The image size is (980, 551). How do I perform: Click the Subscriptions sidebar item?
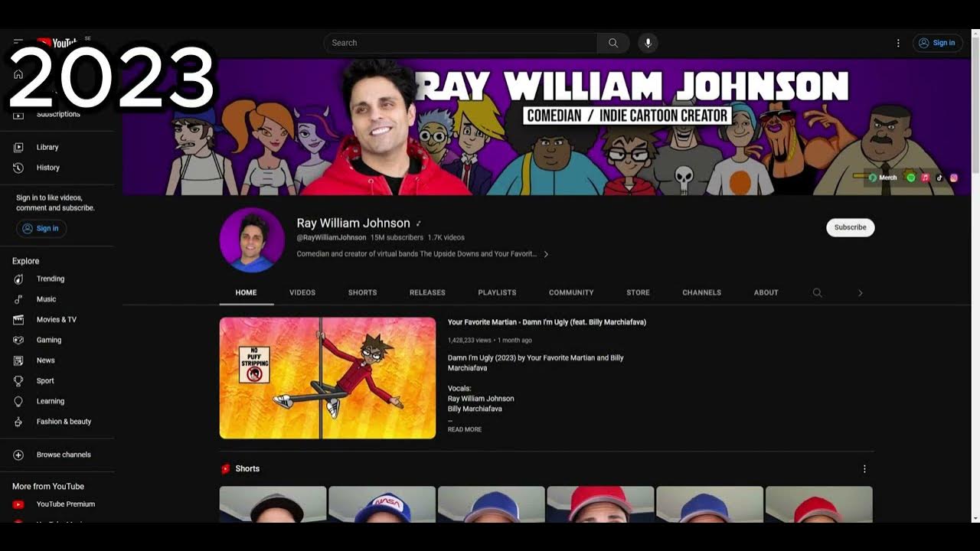click(x=57, y=114)
